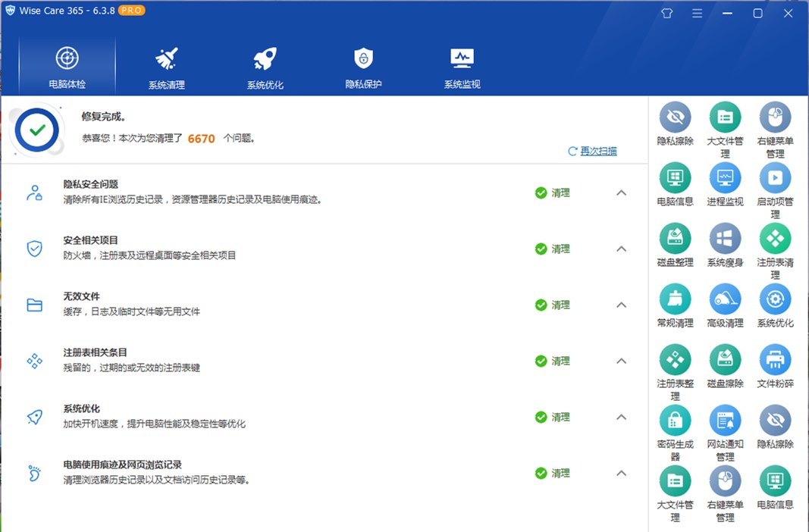
Task: Click text 加快开机速度，提升电脑性能及稳定性等优化
Action: [x=154, y=424]
